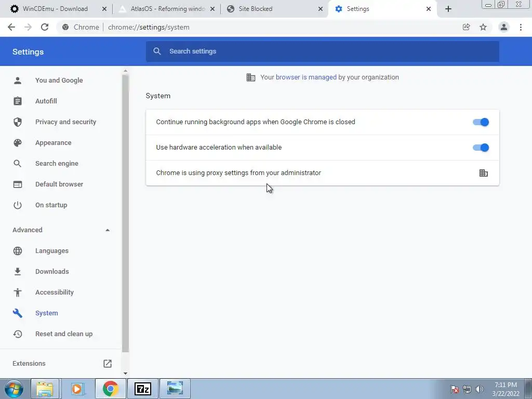
Task: Click the forward navigation arrow
Action: tap(28, 27)
